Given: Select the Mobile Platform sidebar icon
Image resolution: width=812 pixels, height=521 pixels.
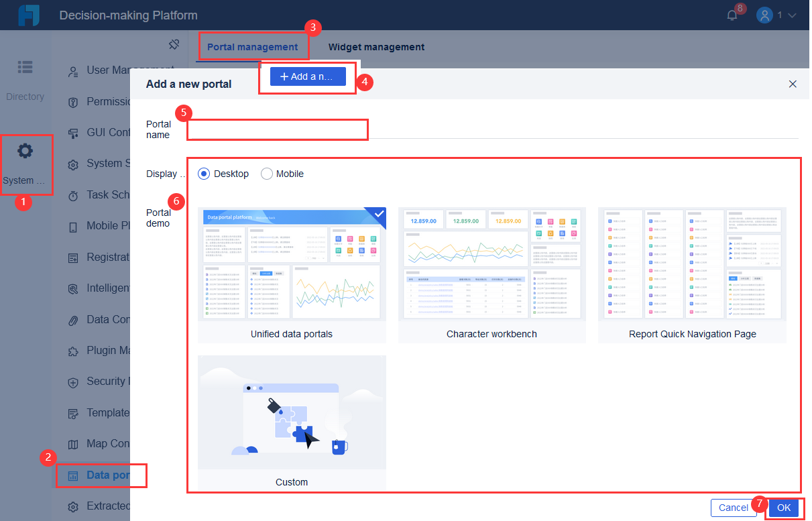Looking at the screenshot, I should (72, 225).
